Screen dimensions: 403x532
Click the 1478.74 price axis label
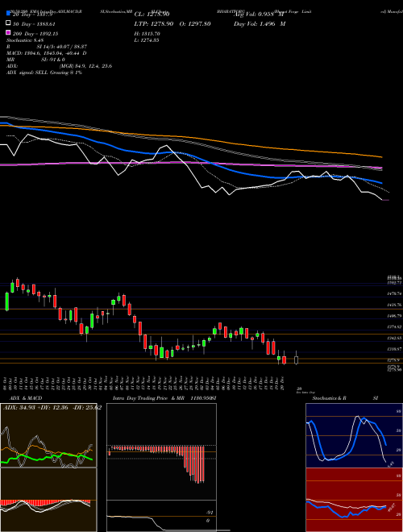coord(395,293)
